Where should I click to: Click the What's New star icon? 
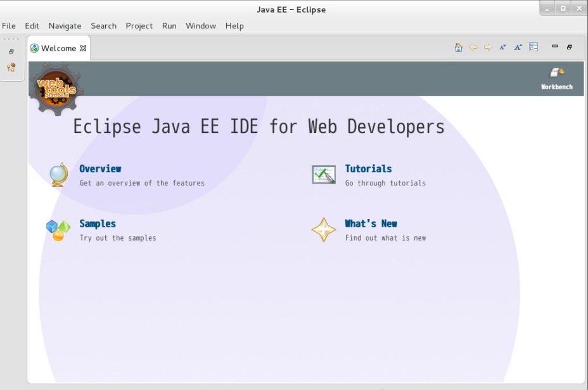click(x=324, y=230)
